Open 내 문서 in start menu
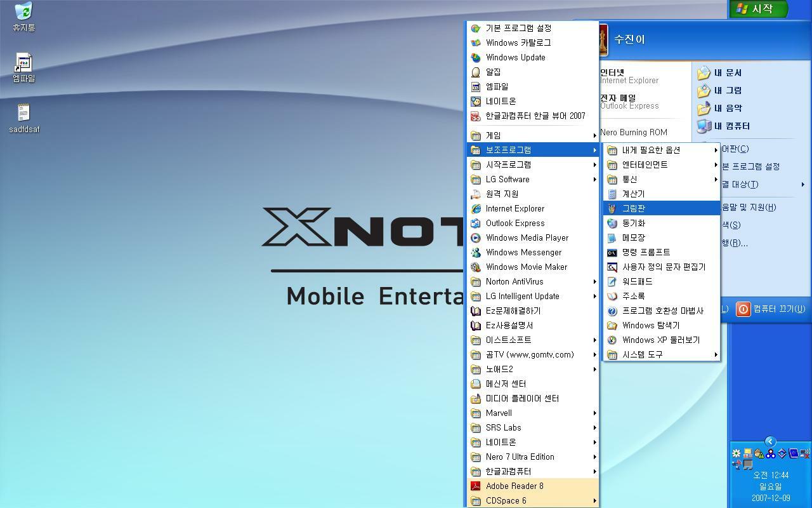 (720, 73)
